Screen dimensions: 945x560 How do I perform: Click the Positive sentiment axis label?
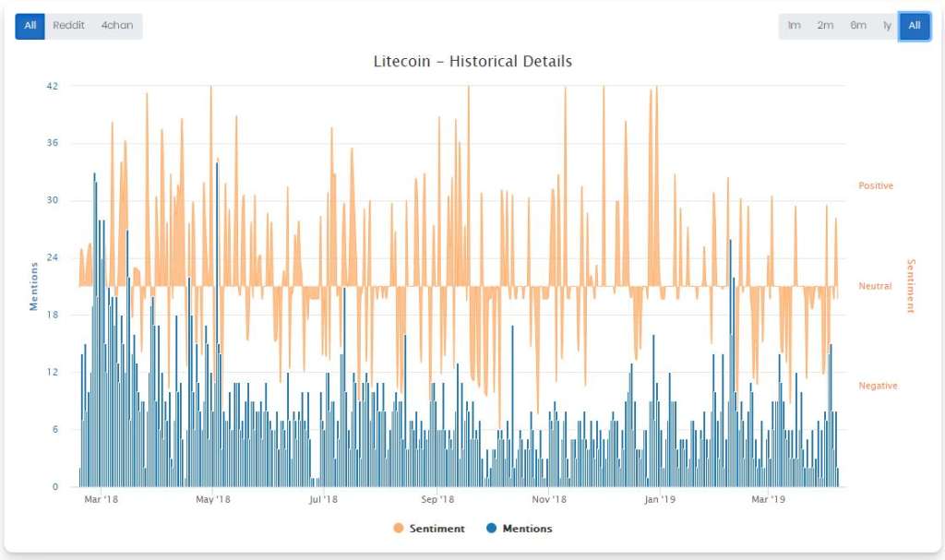[876, 185]
